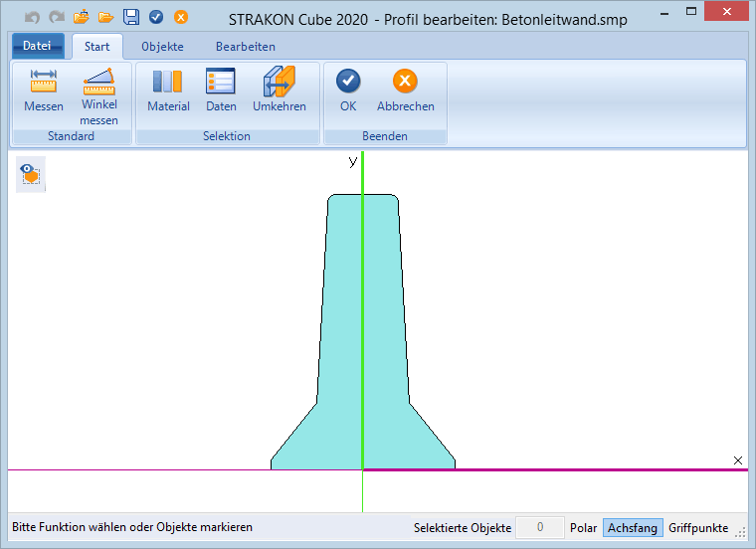Screen dimensions: 756x549
Task: Click the Umkehren reverse tool
Action: coord(280,91)
